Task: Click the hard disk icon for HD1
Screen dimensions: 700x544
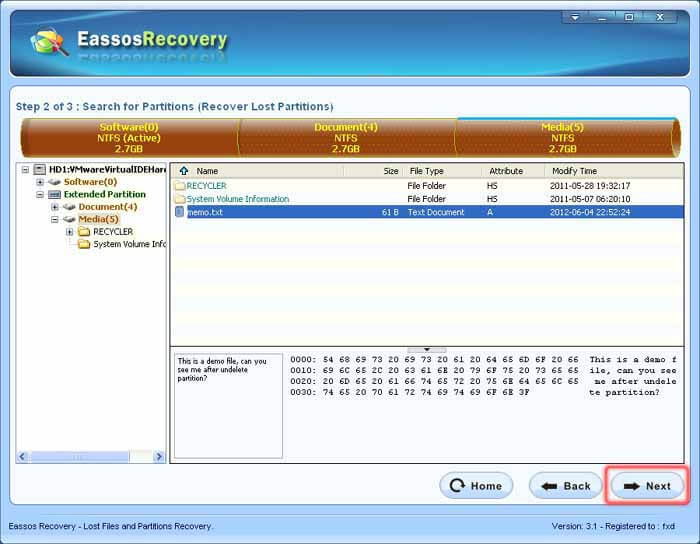Action: (40, 170)
